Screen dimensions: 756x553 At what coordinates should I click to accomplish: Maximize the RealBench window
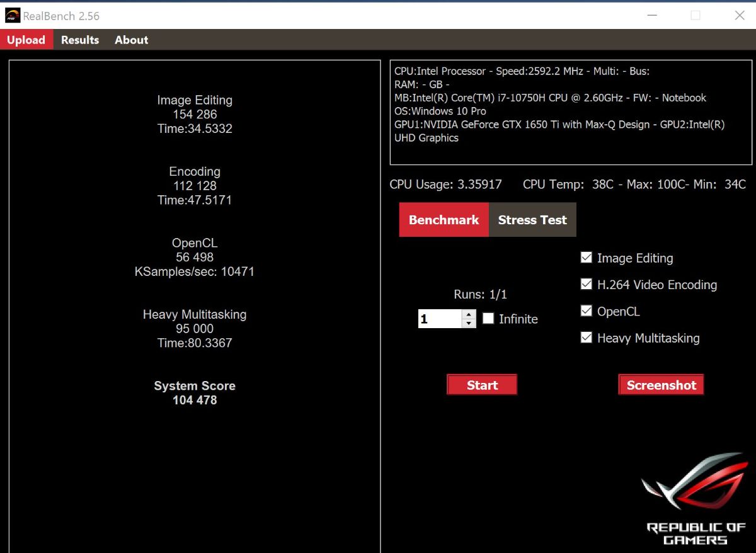pyautogui.click(x=696, y=16)
